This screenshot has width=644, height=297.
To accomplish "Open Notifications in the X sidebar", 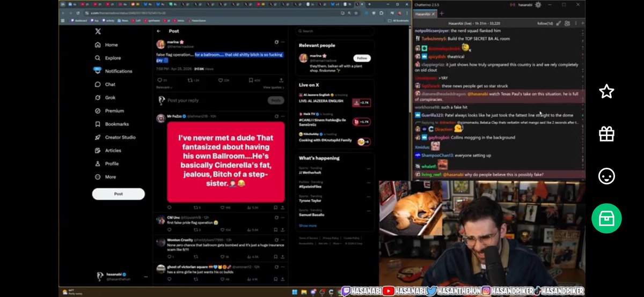I will click(113, 71).
